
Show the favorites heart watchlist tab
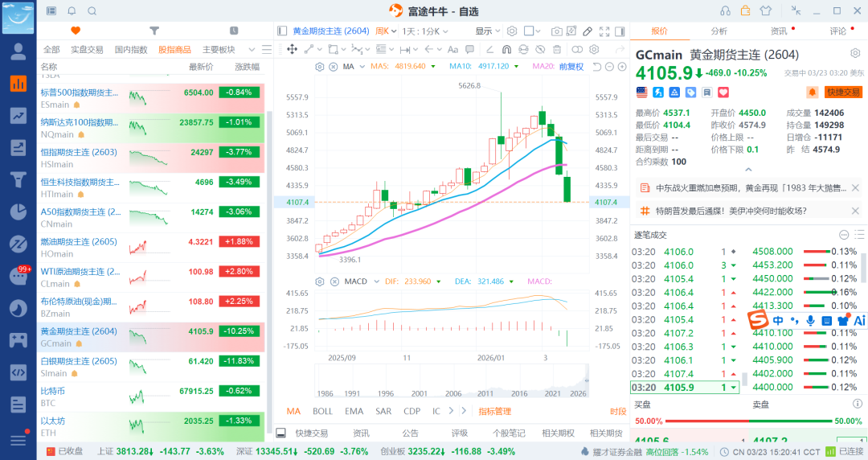coord(76,31)
